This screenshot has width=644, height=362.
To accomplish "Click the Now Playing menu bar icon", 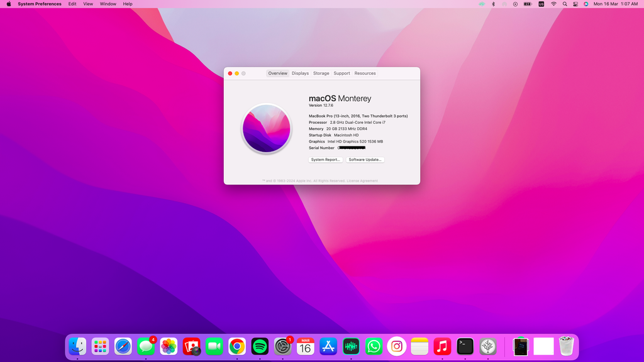I will pos(516,4).
